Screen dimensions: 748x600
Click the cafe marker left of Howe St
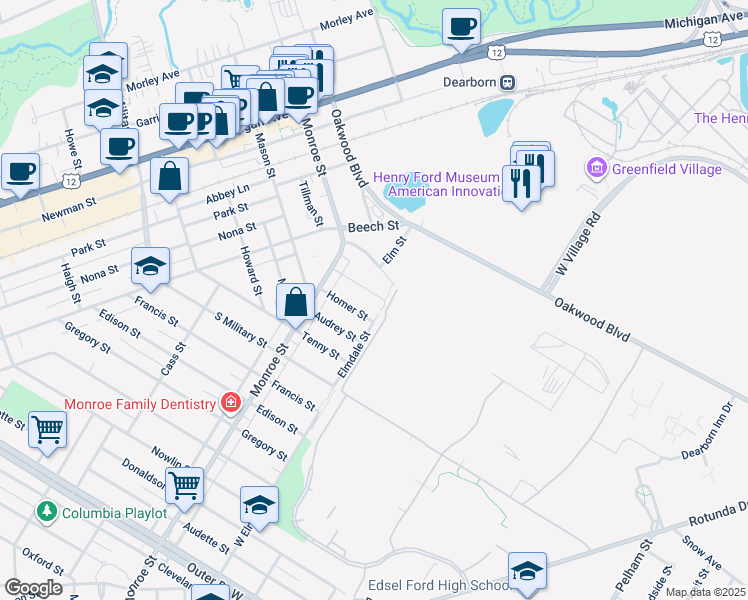click(x=21, y=174)
